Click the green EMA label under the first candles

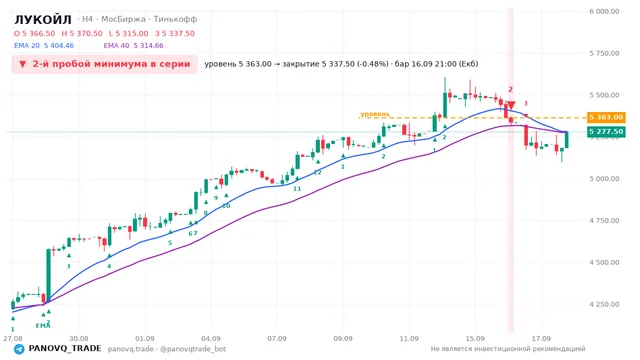(x=42, y=326)
